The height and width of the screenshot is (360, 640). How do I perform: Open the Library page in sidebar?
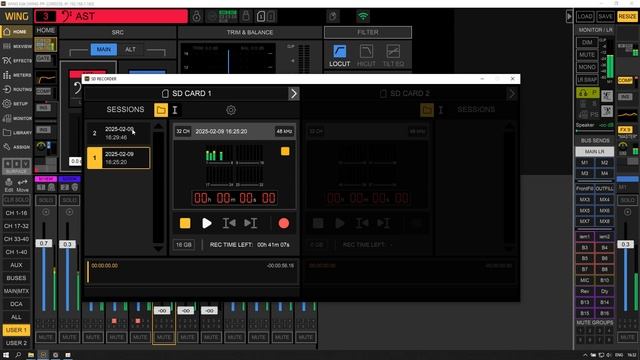[x=16, y=132]
